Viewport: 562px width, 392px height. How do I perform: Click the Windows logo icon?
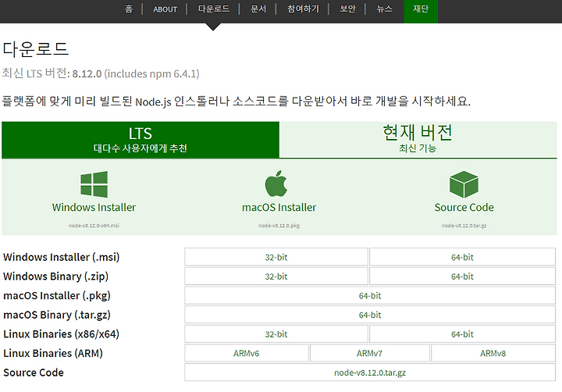pyautogui.click(x=94, y=184)
